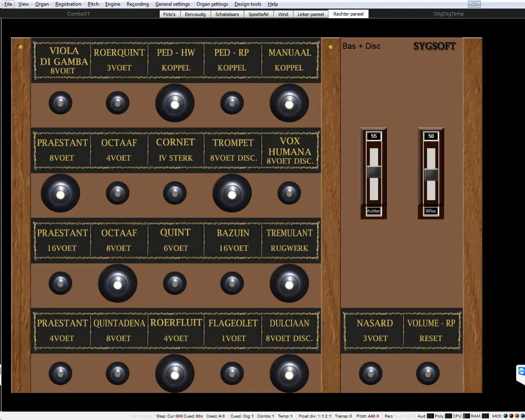Click the double-arrow button in the menu bar

(x=474, y=4)
